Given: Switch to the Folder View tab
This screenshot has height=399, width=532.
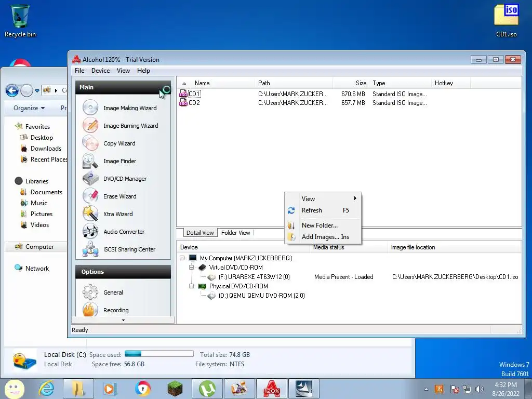Looking at the screenshot, I should tap(235, 233).
